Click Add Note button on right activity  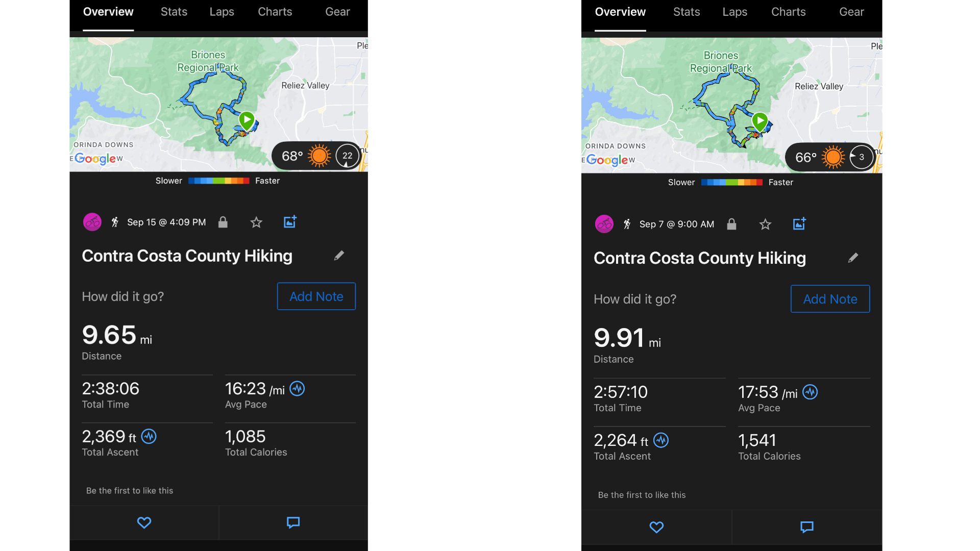(828, 298)
